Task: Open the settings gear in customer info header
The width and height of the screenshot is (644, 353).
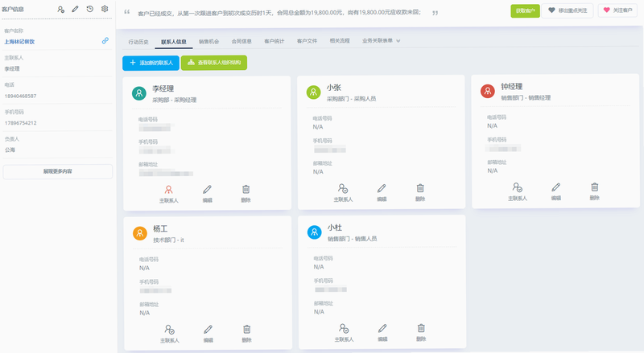Action: (105, 9)
